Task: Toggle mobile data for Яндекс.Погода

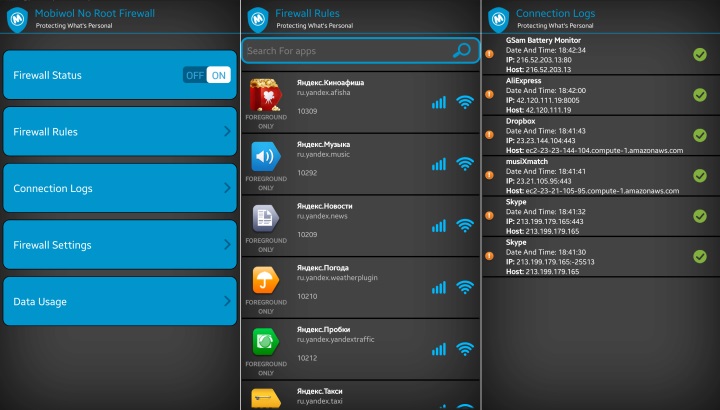Action: pyautogui.click(x=439, y=287)
